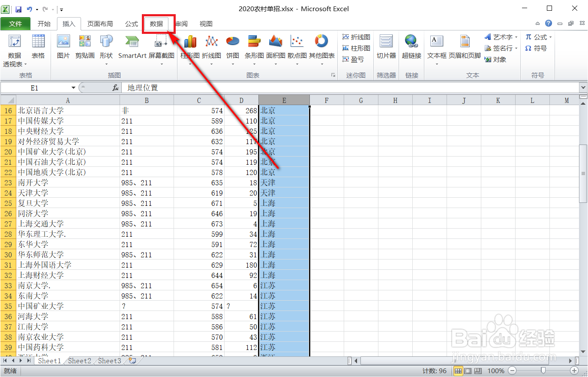Open the Name Box dropdown arrow

[73, 87]
